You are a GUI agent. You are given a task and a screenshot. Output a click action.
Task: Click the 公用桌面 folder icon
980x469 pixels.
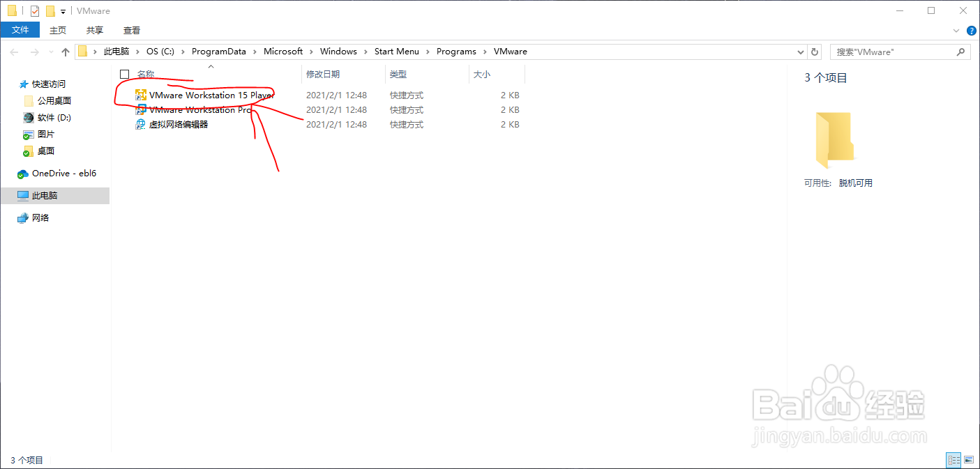click(29, 101)
